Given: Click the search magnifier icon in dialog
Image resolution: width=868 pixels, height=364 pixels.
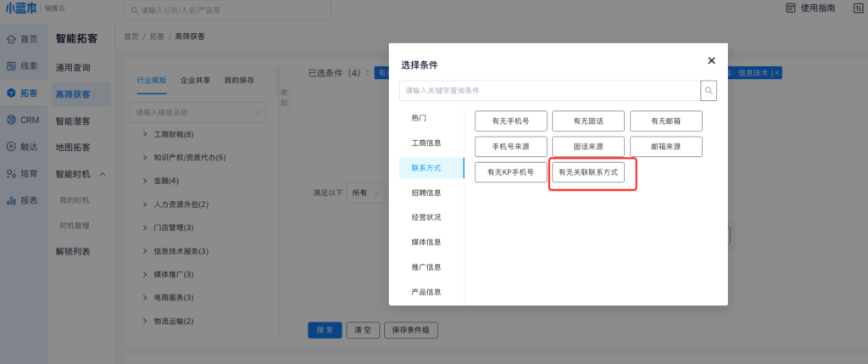Looking at the screenshot, I should tap(709, 91).
